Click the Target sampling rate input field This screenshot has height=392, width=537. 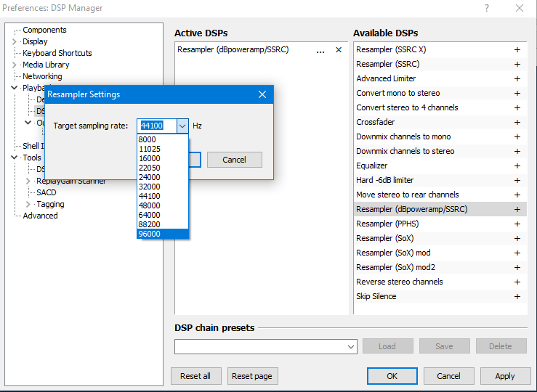tap(158, 126)
